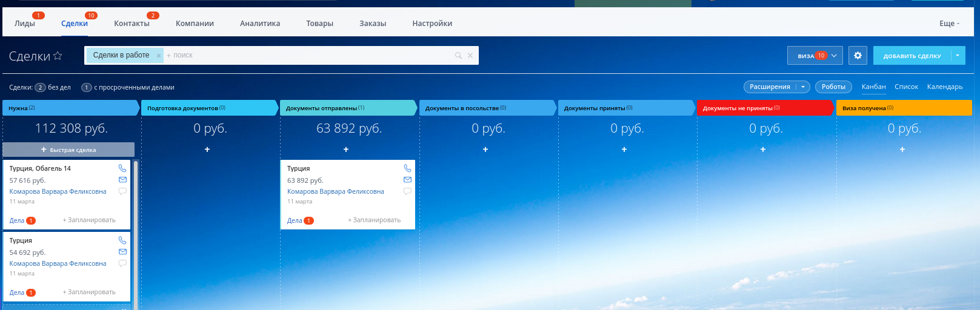Open the Аналитика tab

[x=260, y=24]
